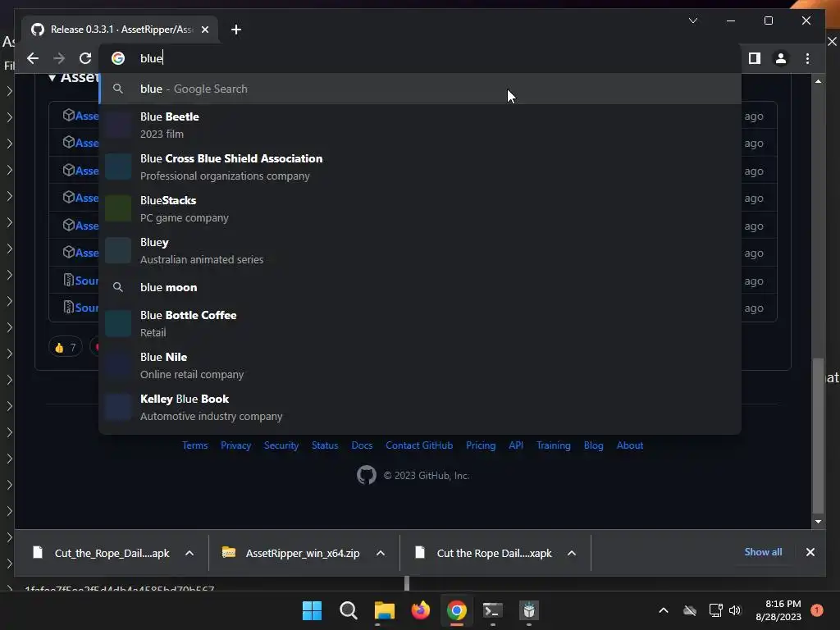This screenshot has width=840, height=630.
Task: Pick the BlueStacks PC game company suggestion
Action: [x=420, y=208]
